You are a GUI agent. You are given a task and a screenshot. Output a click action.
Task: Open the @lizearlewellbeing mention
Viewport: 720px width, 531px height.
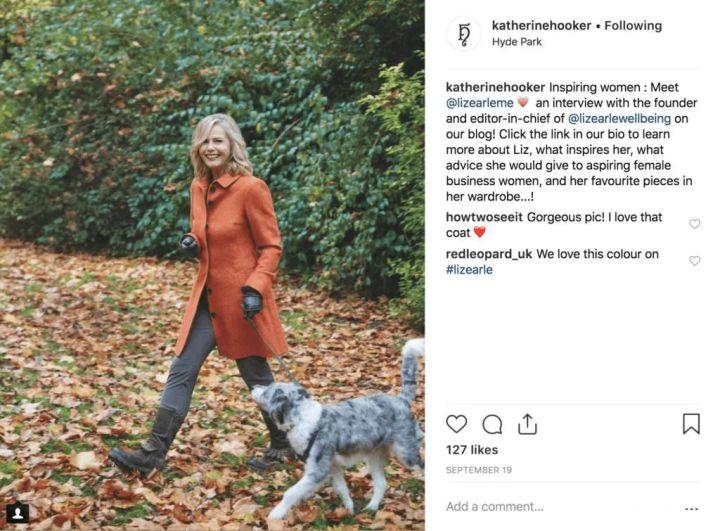click(621, 118)
